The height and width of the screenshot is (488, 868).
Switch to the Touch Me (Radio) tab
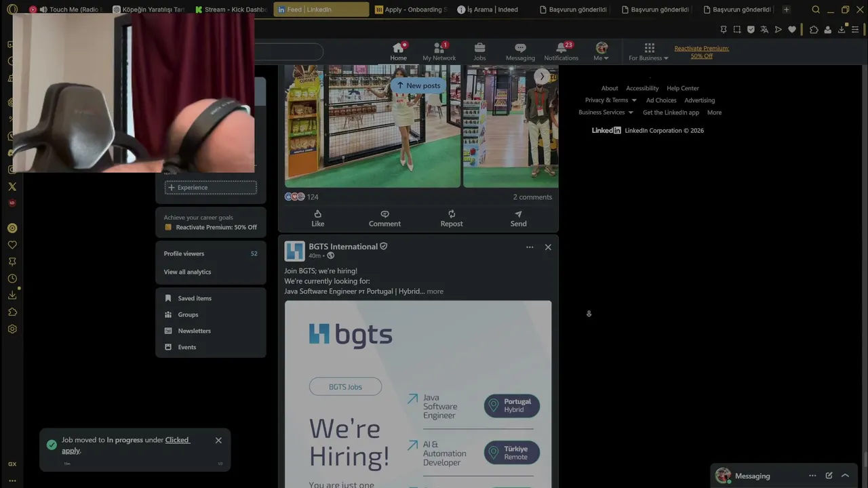click(64, 9)
